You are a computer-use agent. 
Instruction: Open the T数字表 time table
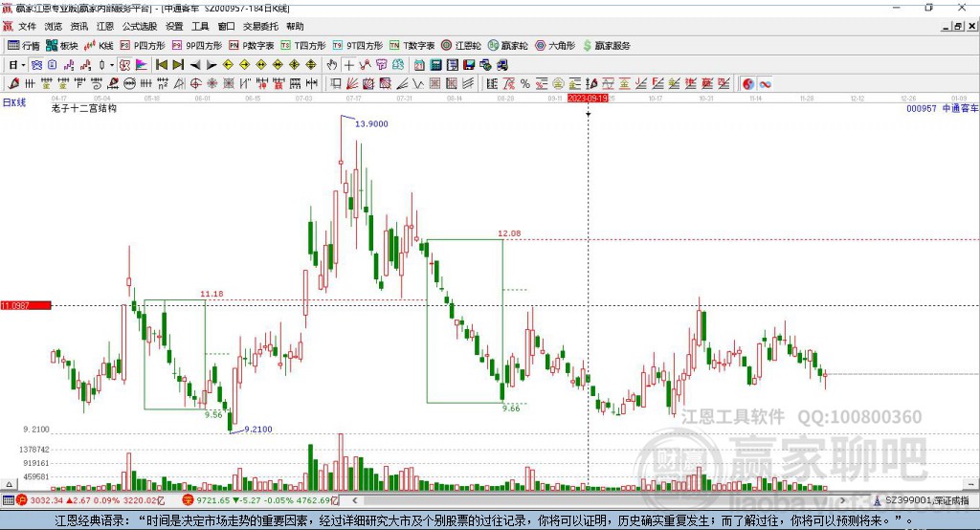click(412, 46)
